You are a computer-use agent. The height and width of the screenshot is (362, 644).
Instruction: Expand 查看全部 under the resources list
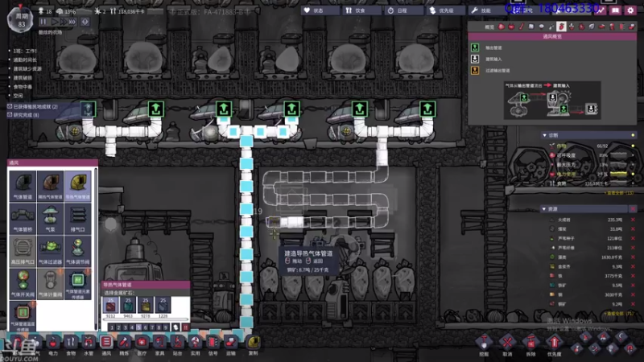click(620, 314)
